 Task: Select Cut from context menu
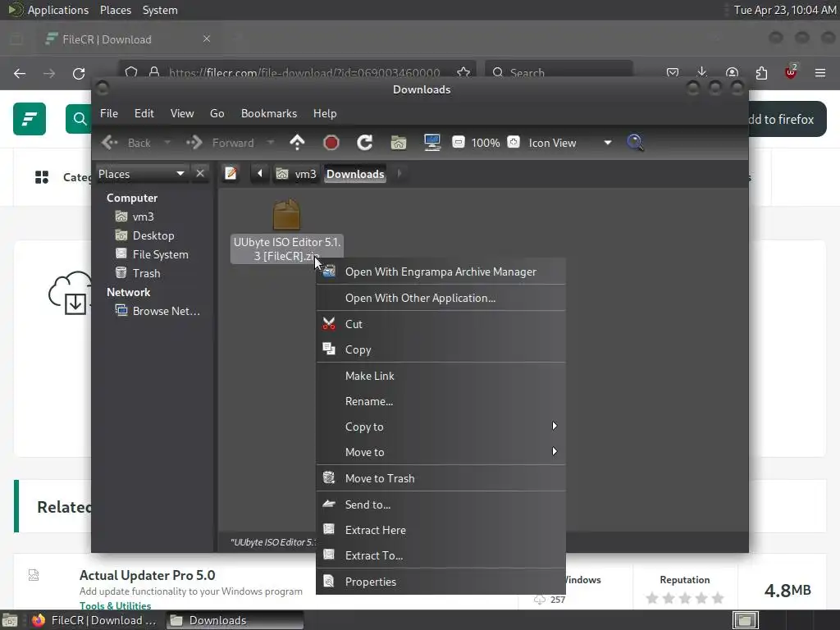point(441,324)
